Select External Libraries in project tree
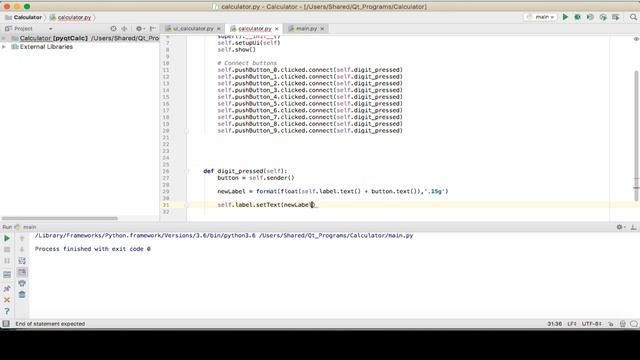Viewport: 640px width, 360px height. [46, 47]
